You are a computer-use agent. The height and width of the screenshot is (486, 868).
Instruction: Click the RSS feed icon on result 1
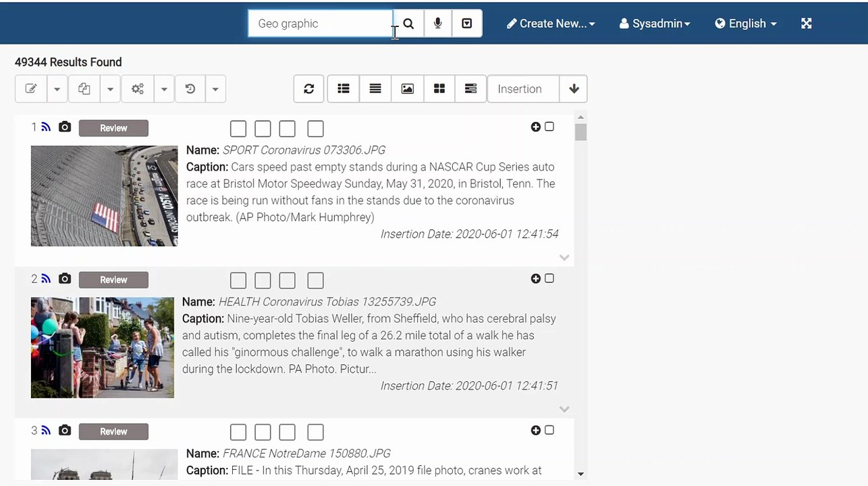[46, 127]
